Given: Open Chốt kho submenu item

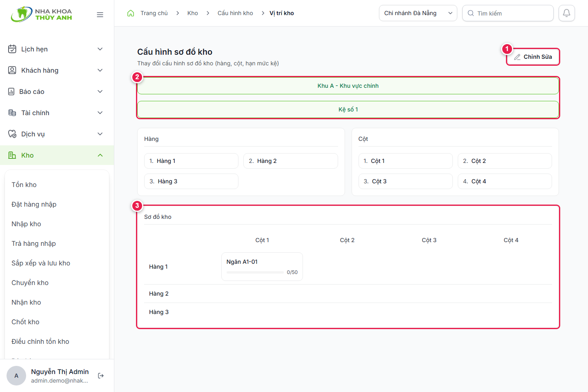Looking at the screenshot, I should point(25,322).
